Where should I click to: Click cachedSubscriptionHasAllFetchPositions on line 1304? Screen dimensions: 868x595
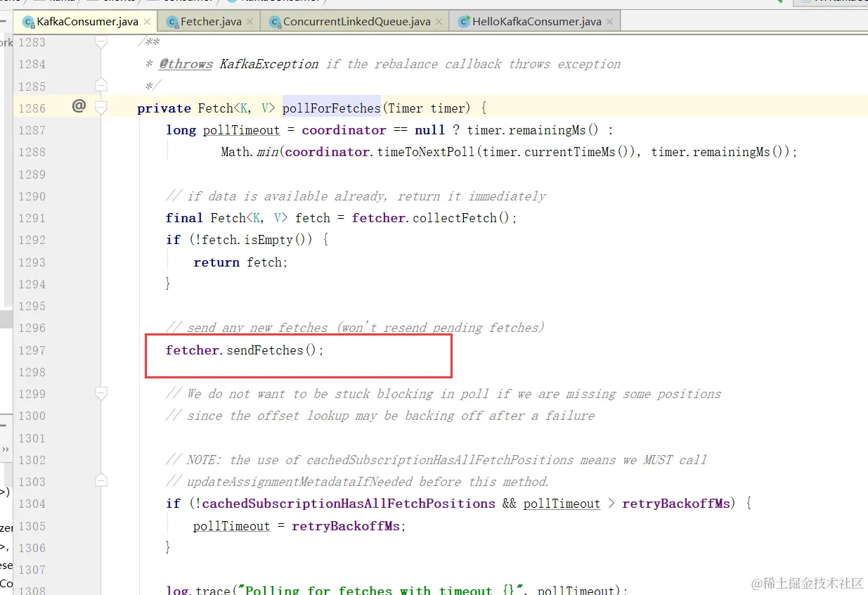(349, 504)
